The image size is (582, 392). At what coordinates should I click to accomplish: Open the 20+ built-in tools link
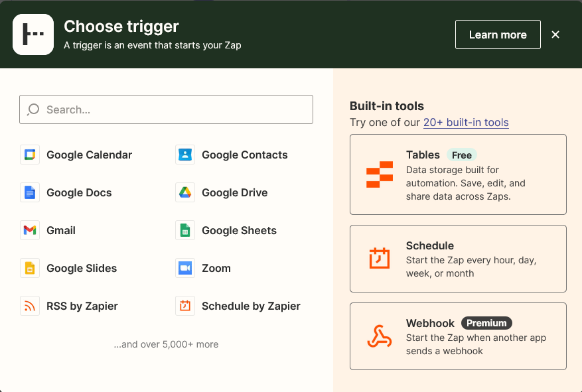coord(466,123)
